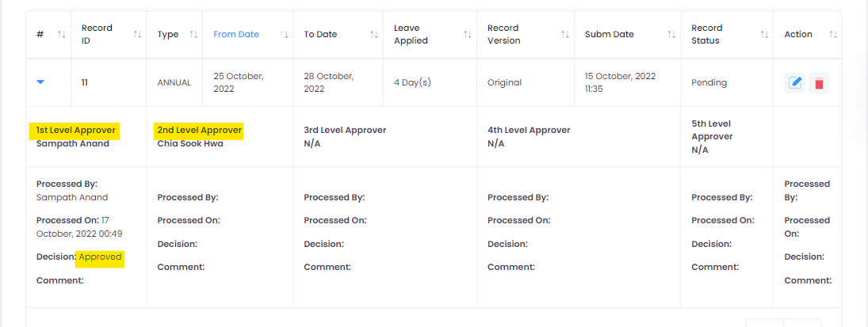
Task: Click the 25 October, 2022 from date
Action: pos(238,82)
